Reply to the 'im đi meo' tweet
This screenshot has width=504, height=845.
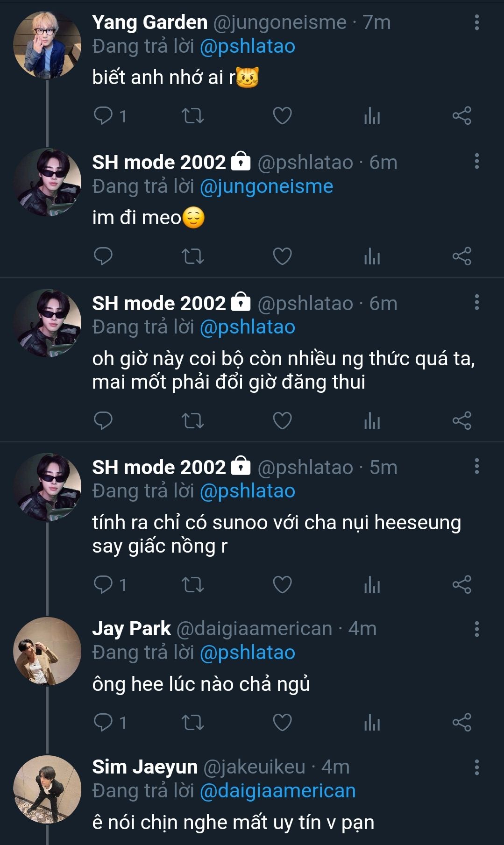[x=103, y=256]
